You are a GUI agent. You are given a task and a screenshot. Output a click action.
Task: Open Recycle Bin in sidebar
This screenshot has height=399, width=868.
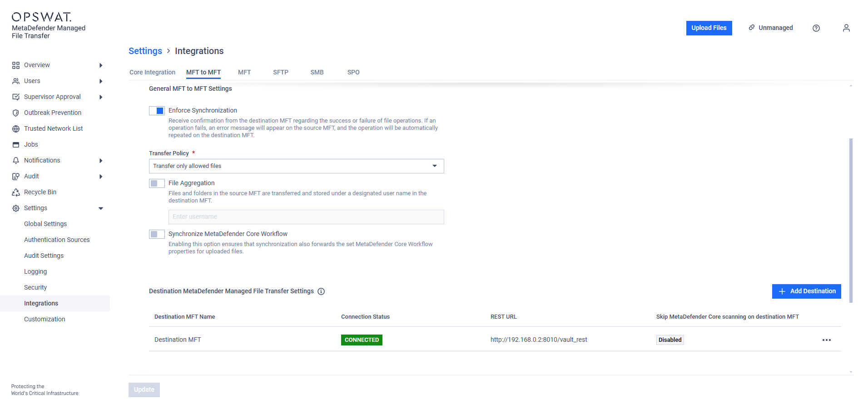pos(40,192)
